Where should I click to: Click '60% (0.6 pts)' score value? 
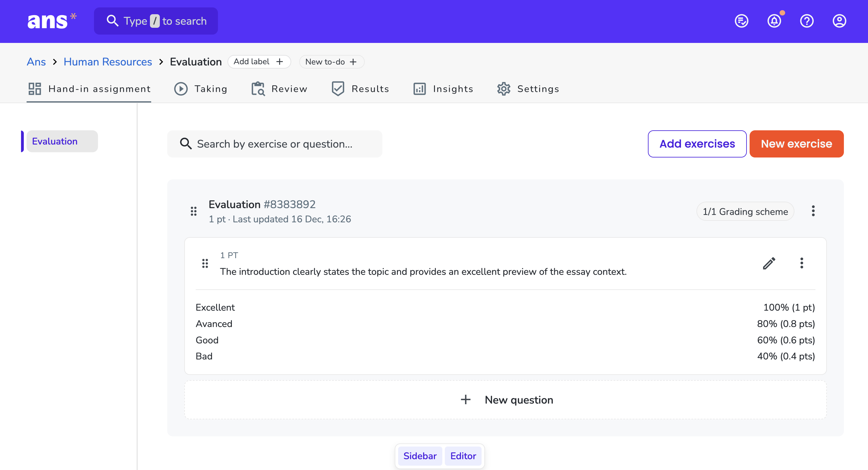pos(786,340)
